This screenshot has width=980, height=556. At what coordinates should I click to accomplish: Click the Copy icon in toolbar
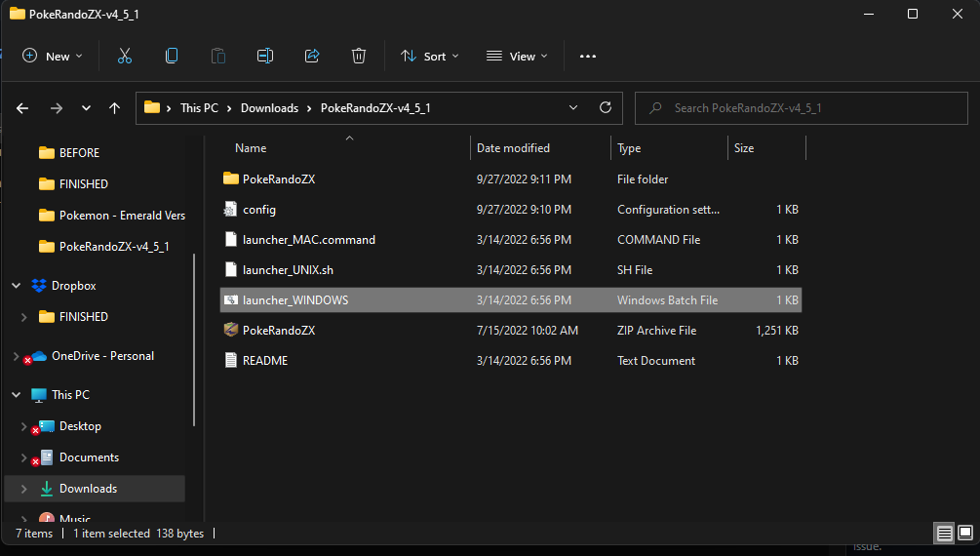(172, 57)
